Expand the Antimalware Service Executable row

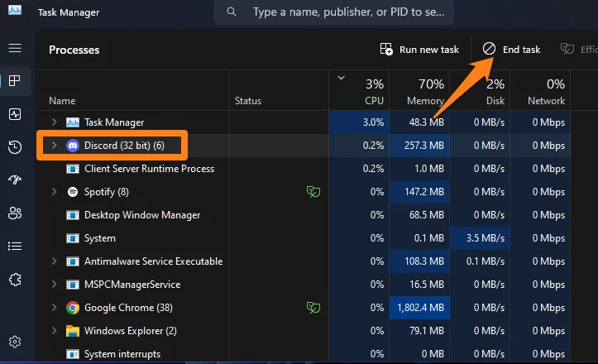tap(54, 261)
